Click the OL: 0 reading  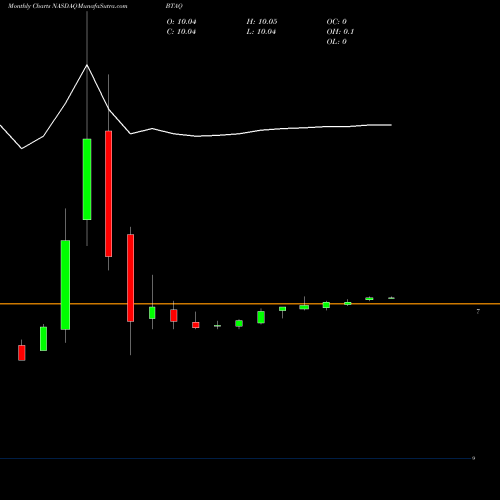pyautogui.click(x=336, y=42)
